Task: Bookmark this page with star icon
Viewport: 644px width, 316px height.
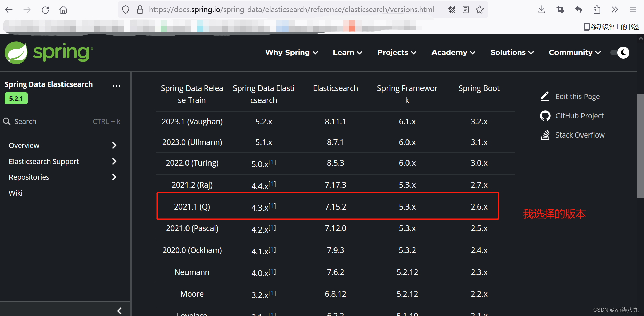Action: (x=479, y=10)
